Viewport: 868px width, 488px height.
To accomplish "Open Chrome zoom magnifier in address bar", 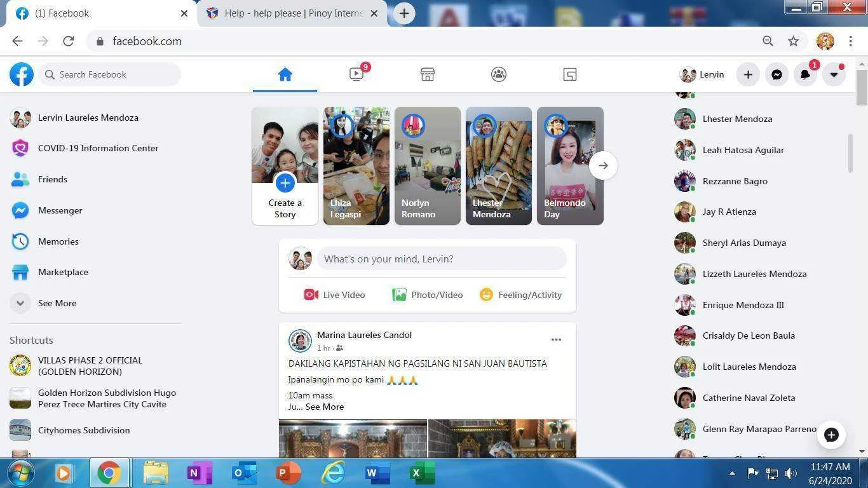I will tap(768, 41).
